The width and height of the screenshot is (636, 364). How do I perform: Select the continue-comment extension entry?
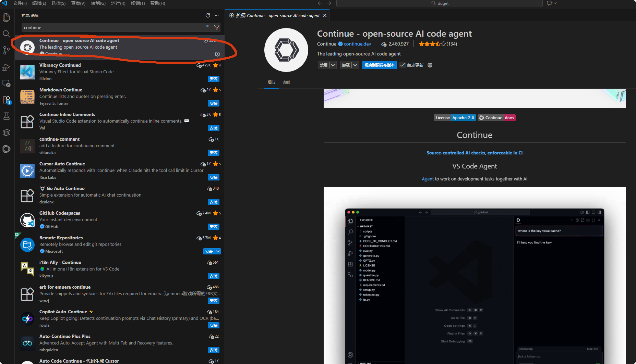click(120, 146)
